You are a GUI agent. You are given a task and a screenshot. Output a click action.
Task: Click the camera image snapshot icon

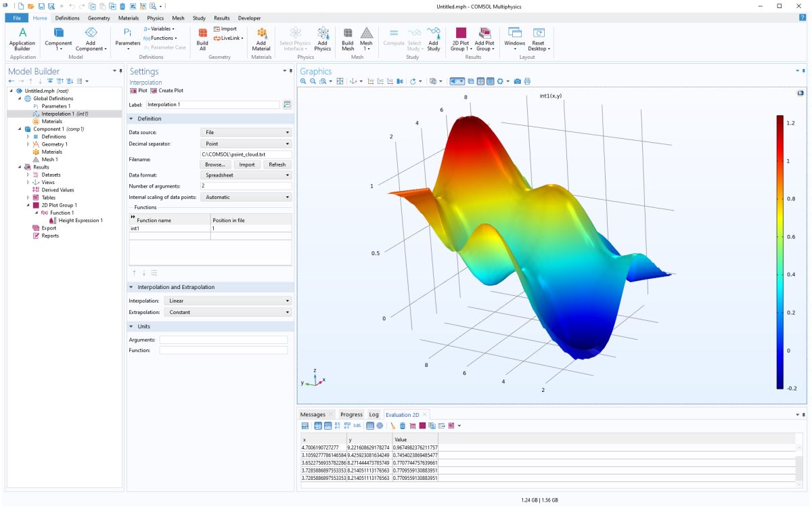[517, 81]
